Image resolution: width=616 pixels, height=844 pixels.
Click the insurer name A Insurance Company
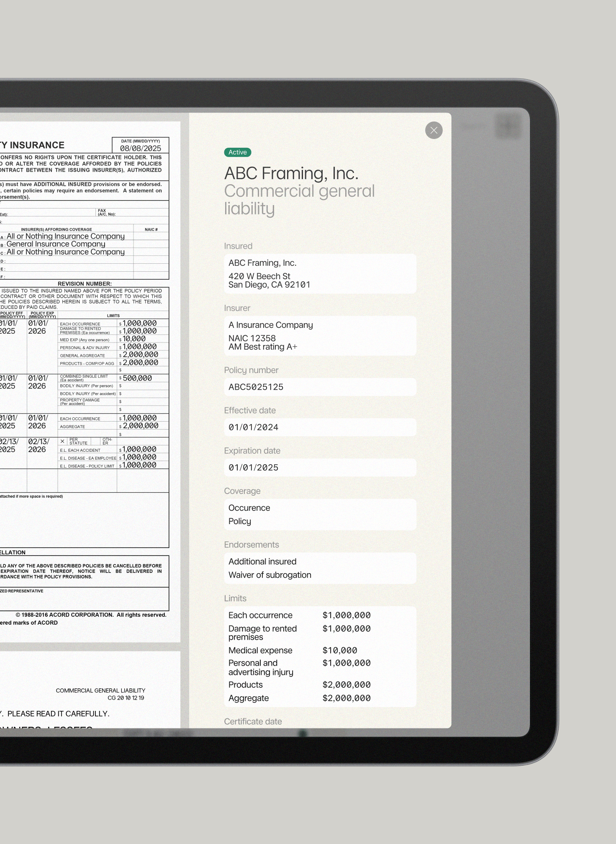click(x=270, y=325)
